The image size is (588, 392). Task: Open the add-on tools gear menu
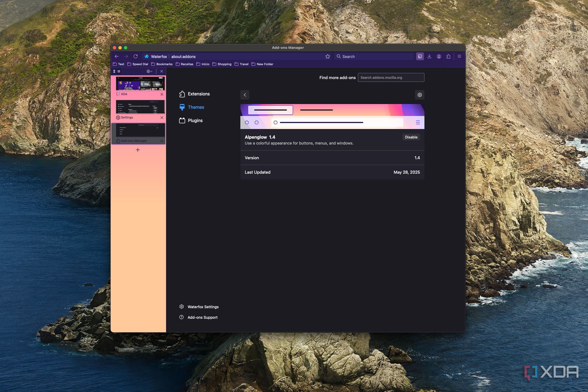pos(419,95)
